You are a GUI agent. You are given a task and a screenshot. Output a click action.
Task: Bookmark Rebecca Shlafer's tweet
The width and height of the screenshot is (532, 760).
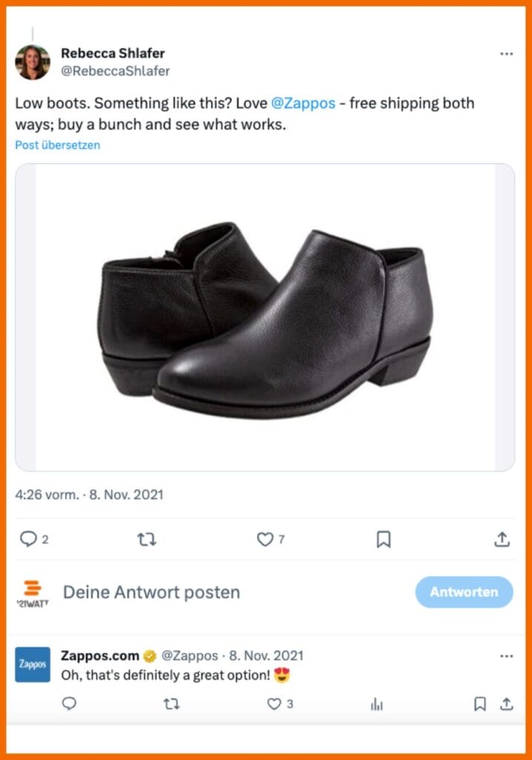(384, 540)
